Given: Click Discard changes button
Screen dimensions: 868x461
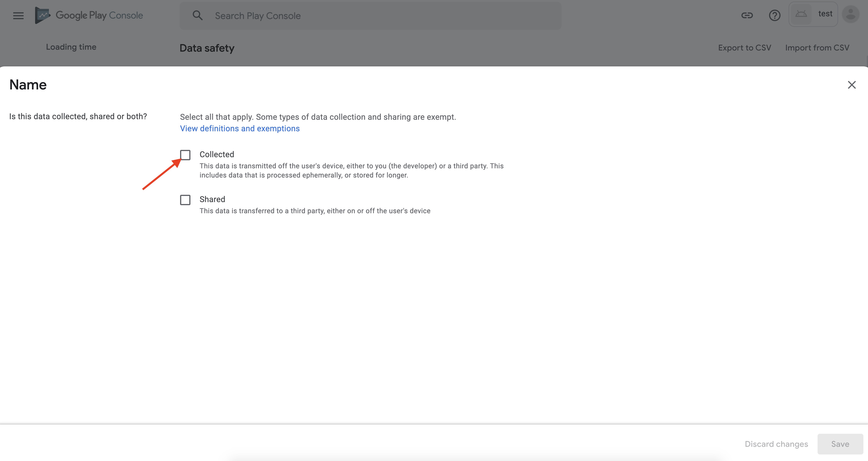Looking at the screenshot, I should coord(776,444).
